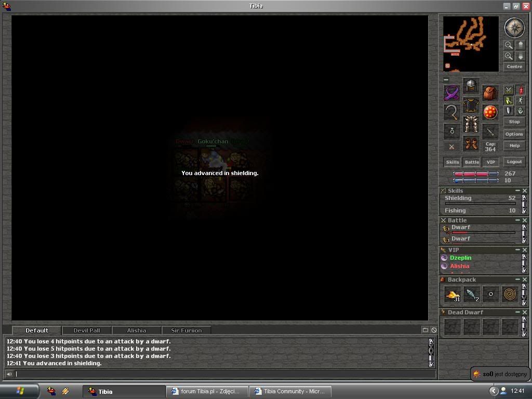Select Dzeplin in the VIP list
This screenshot has width=532, height=399.
point(460,258)
